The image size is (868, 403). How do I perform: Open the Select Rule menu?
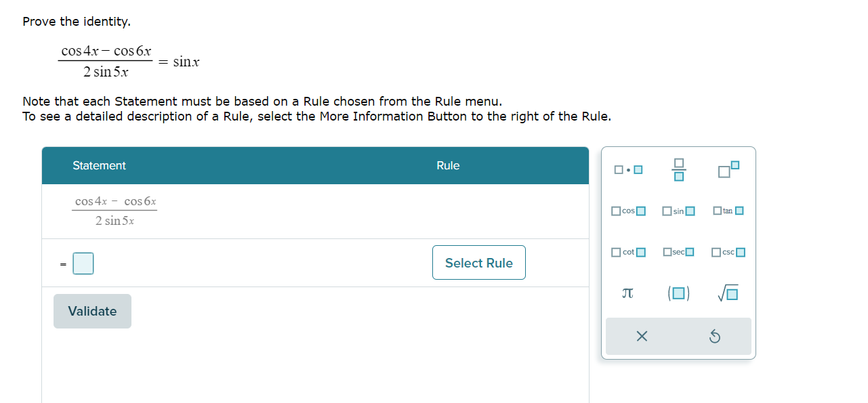479,263
